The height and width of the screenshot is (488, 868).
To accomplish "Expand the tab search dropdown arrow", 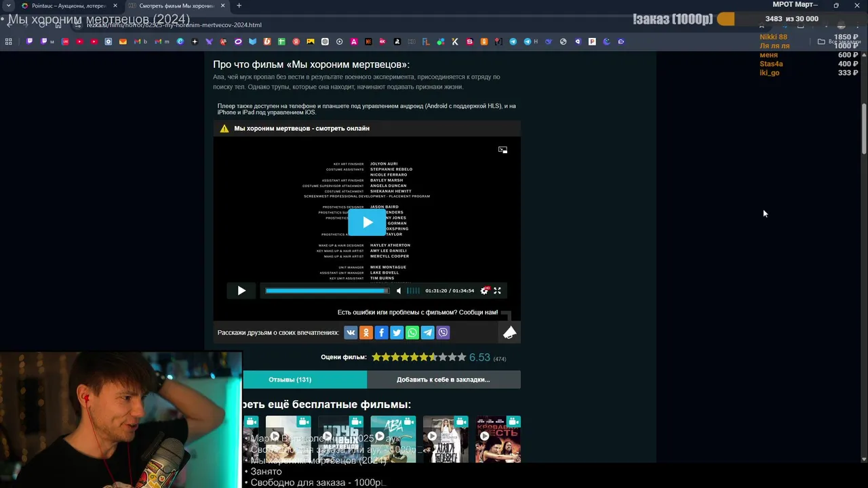I will click(8, 5).
